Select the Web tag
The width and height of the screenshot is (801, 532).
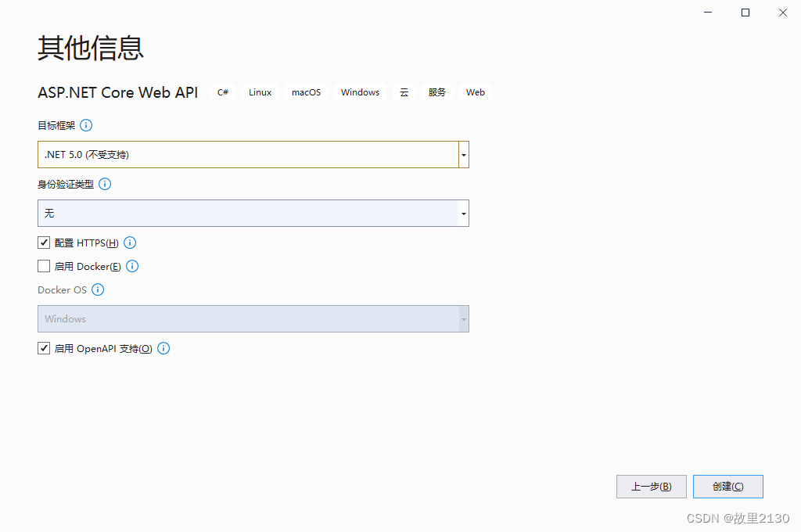click(475, 92)
